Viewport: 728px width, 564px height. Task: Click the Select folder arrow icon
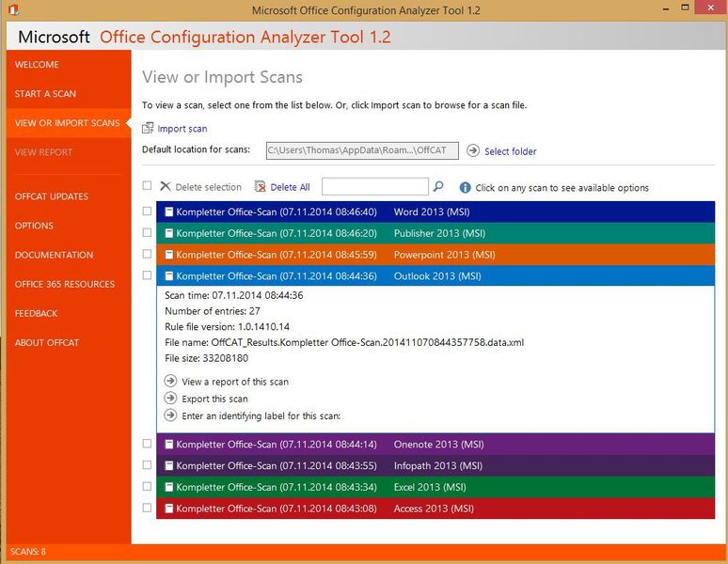point(473,150)
